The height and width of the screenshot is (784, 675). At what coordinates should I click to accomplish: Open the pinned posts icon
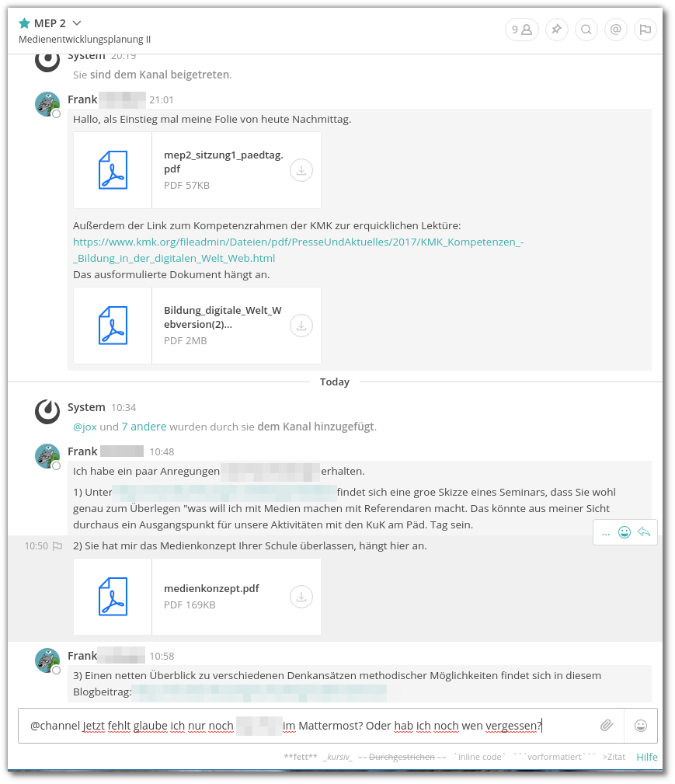[x=556, y=30]
